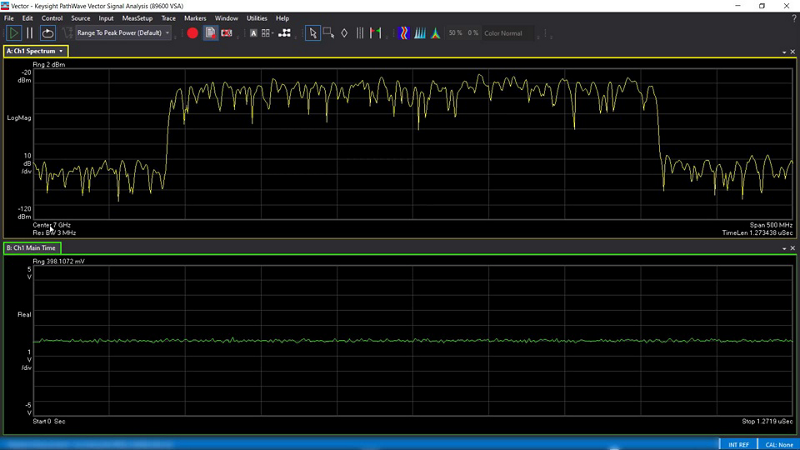Open the Window menu
Image resolution: width=800 pixels, height=450 pixels.
click(x=226, y=18)
